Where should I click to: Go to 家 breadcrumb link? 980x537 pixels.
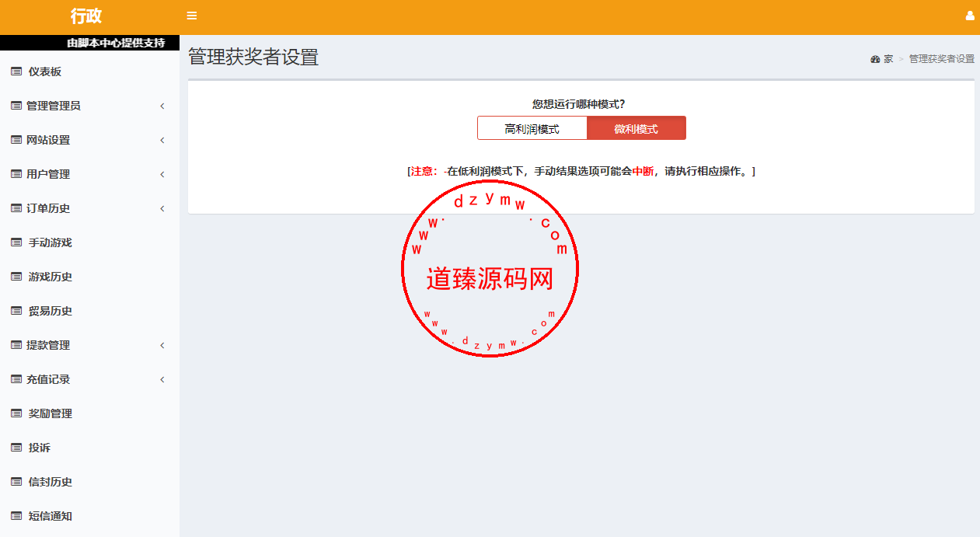tap(888, 59)
